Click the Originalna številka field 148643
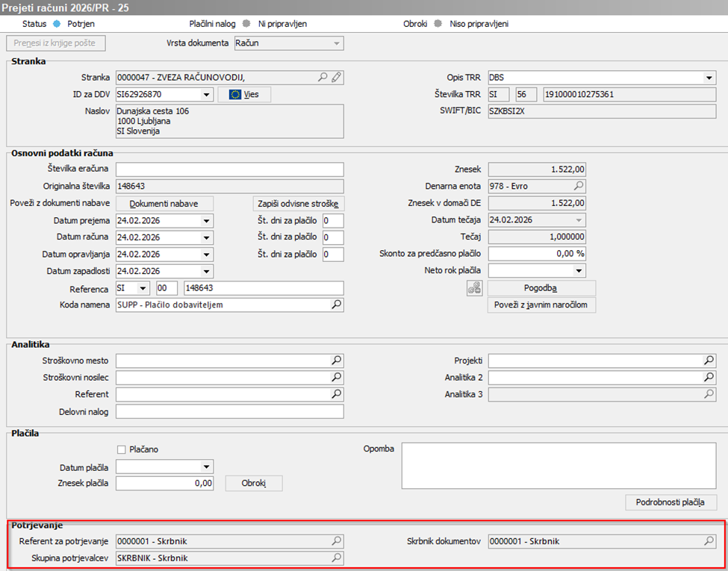This screenshot has width=728, height=571. click(230, 186)
